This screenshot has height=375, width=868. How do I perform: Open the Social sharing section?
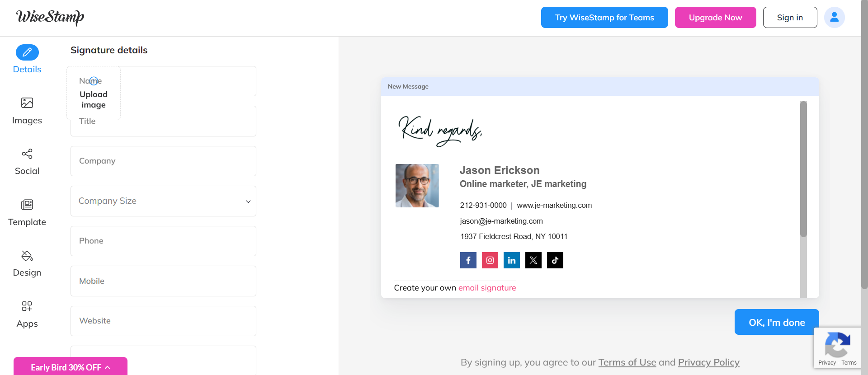pyautogui.click(x=27, y=154)
